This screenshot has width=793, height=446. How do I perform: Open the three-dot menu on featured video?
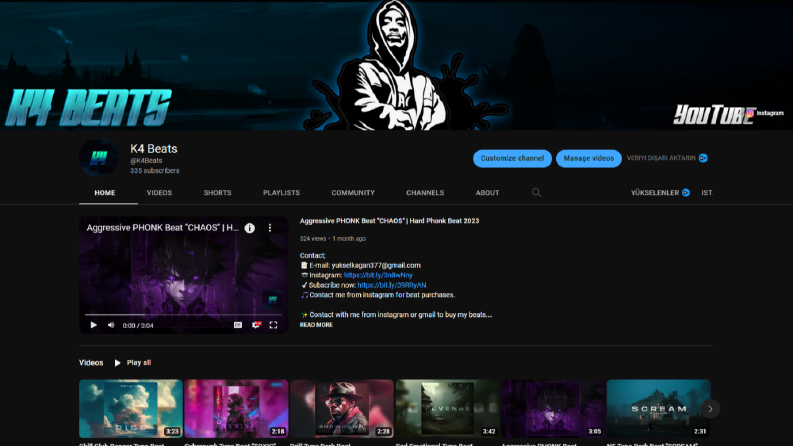(270, 228)
